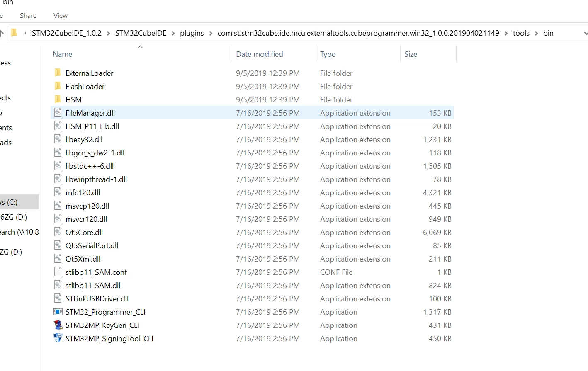Click the 6,069 KB size value
The image size is (588, 371).
click(x=437, y=232)
